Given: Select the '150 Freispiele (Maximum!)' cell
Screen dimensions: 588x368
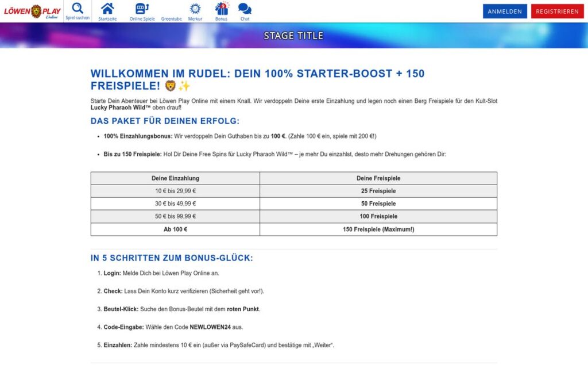Looking at the screenshot, I should click(378, 229).
